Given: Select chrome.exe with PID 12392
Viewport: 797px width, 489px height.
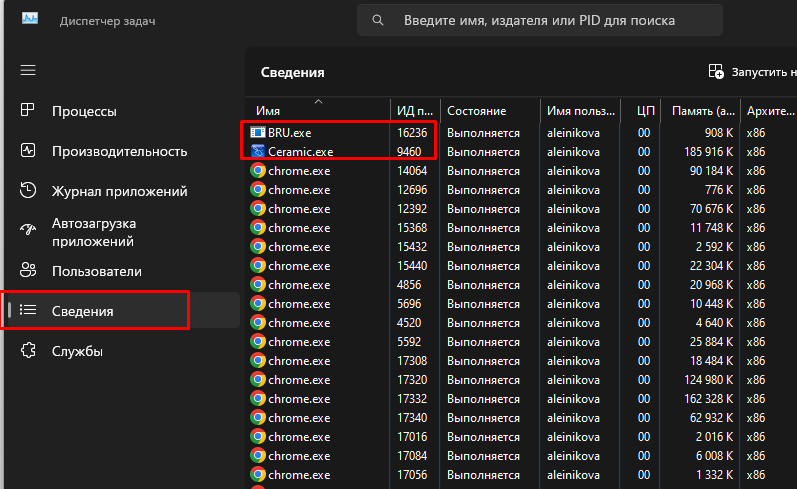Looking at the screenshot, I should tap(523, 208).
